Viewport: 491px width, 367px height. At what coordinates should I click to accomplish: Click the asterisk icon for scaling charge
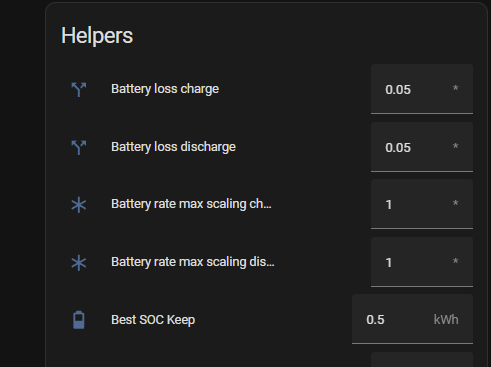pyautogui.click(x=79, y=205)
